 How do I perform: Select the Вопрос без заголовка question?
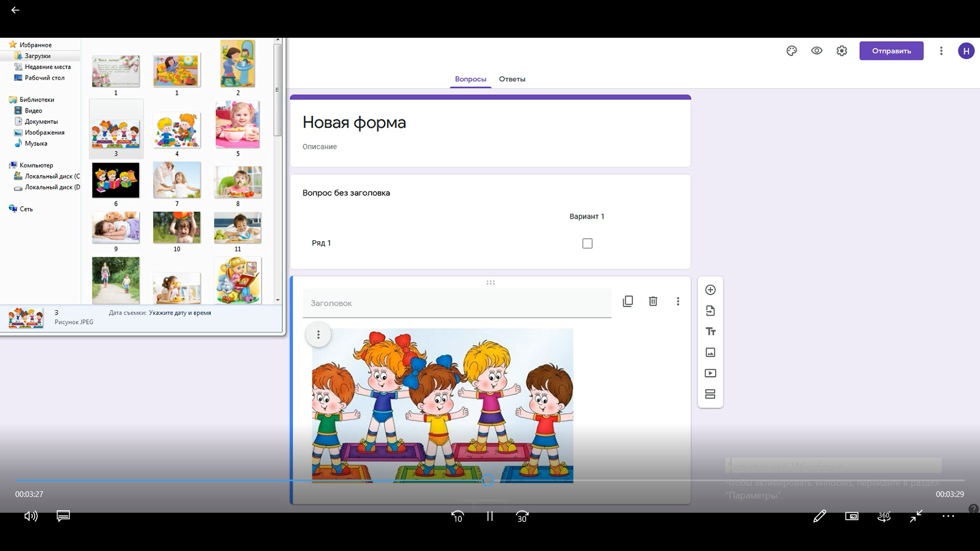pos(346,193)
